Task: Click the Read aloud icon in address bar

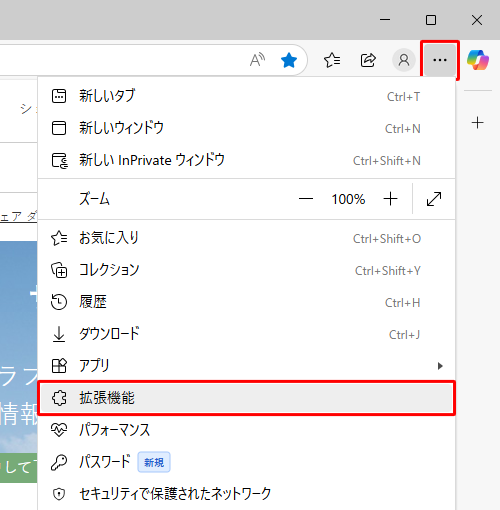Action: pyautogui.click(x=257, y=60)
